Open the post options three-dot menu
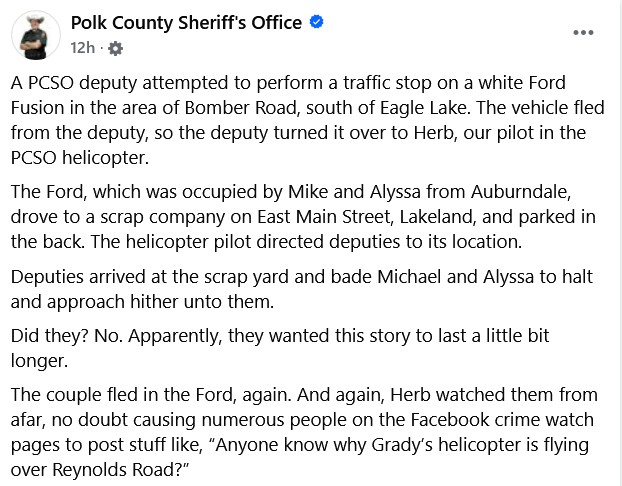Viewport: 622px width, 486px height. (583, 33)
